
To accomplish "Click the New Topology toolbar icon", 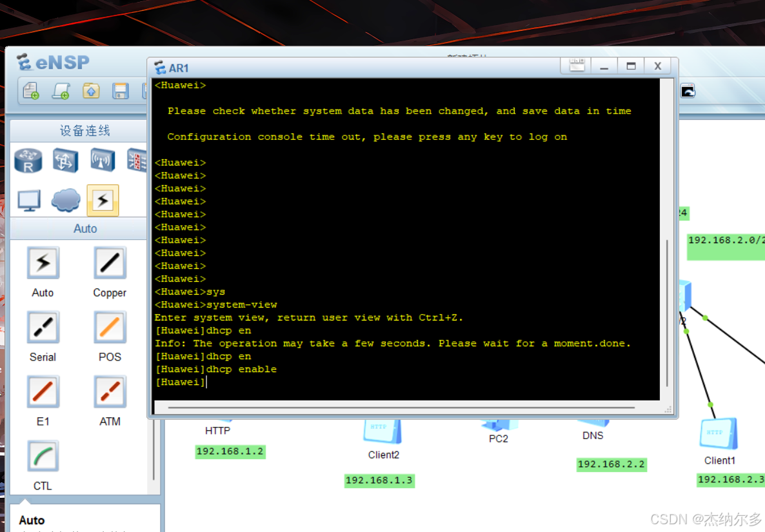I will 31,91.
